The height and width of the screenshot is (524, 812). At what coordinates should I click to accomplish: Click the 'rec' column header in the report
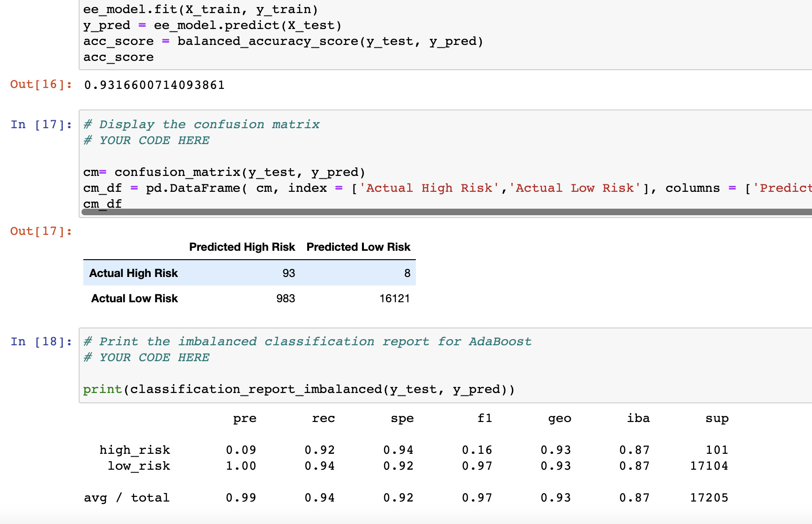(x=324, y=418)
